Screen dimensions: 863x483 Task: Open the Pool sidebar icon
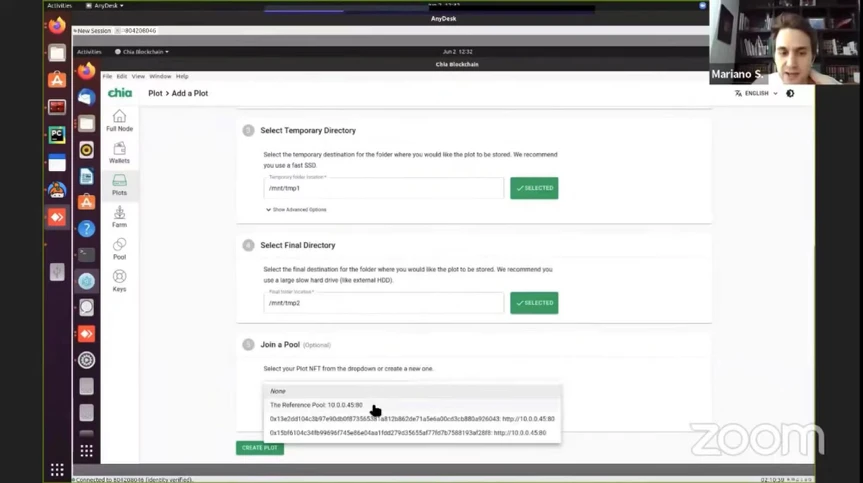coord(119,249)
